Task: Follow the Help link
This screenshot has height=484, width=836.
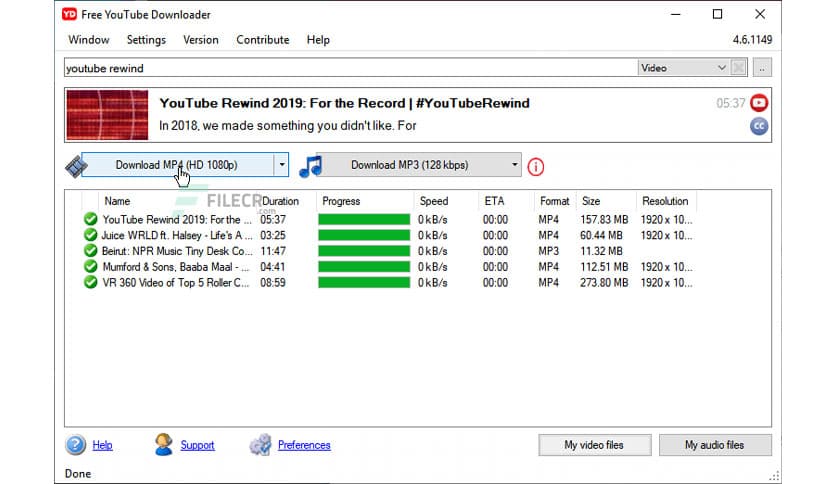Action: [x=102, y=445]
